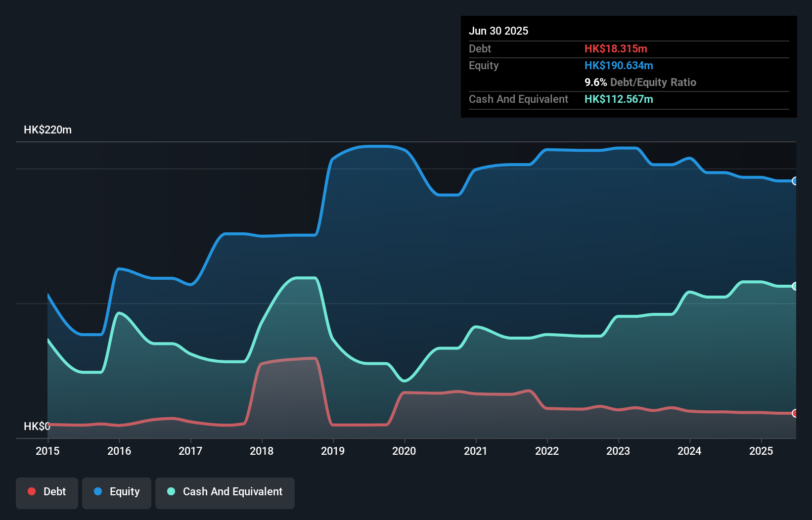Viewport: 812px width, 520px height.
Task: Click the Cash endpoint marker on the chart
Action: tap(794, 285)
